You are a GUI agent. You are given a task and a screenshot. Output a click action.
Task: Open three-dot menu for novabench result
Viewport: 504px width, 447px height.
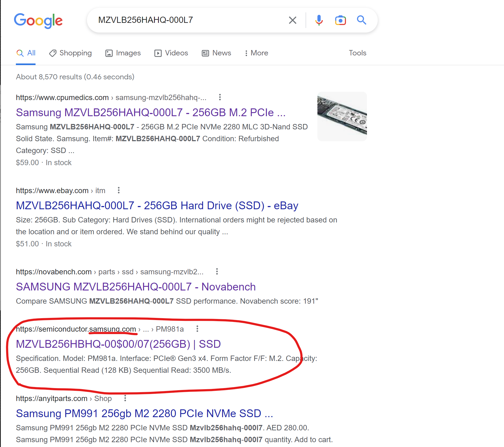[217, 271]
